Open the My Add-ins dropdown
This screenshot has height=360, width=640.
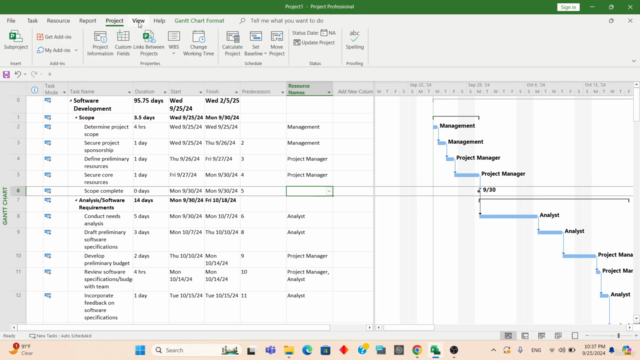click(x=76, y=50)
